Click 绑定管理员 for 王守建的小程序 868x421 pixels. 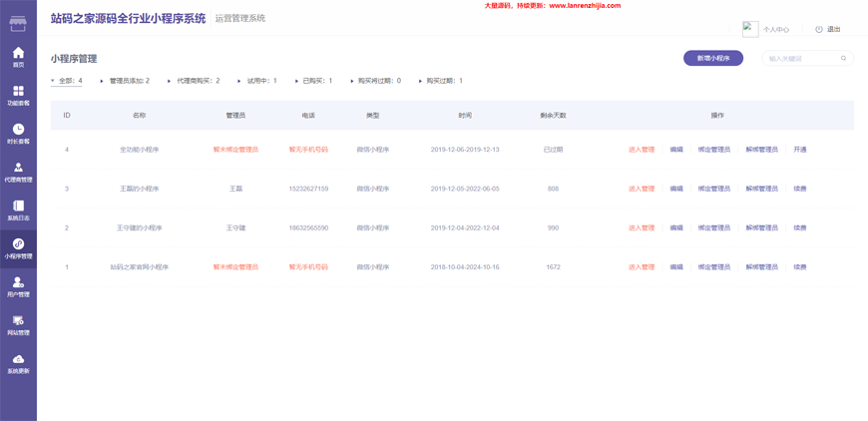coord(714,227)
